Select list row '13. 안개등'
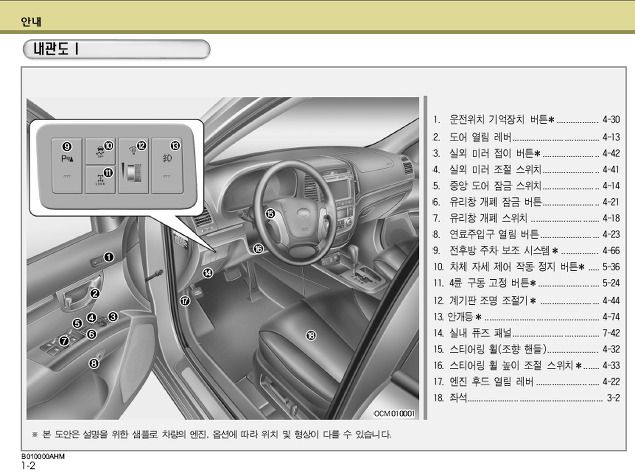This screenshot has height=475, width=635. [x=526, y=317]
